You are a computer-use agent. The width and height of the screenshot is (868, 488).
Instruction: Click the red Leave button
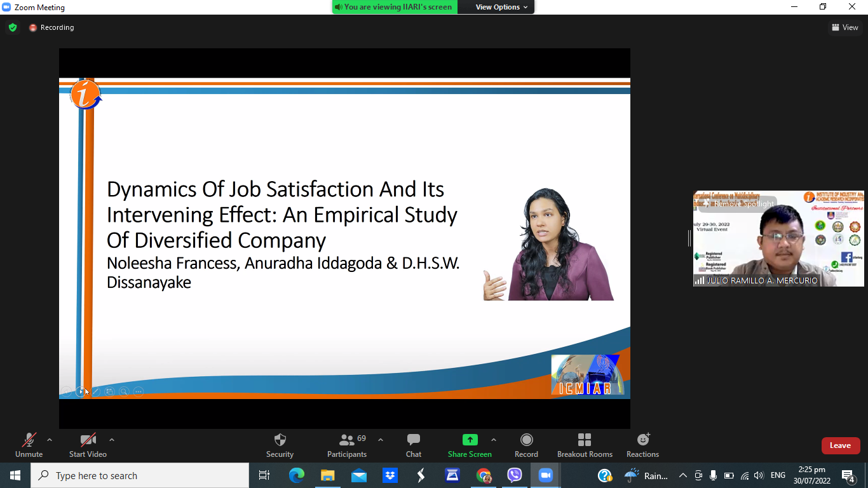(840, 445)
